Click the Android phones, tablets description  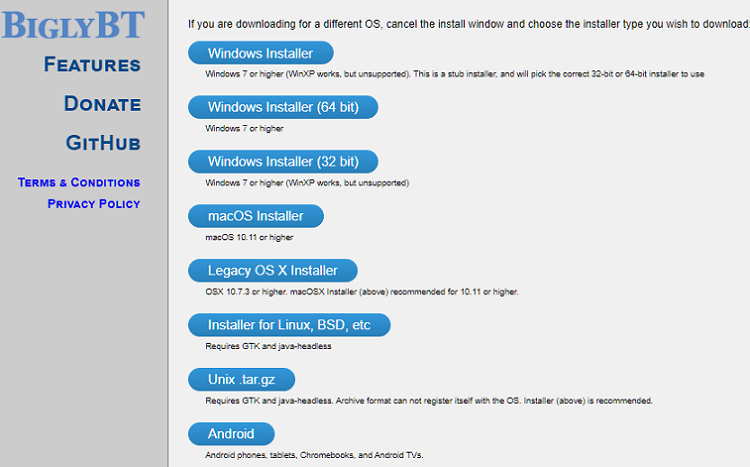click(314, 455)
